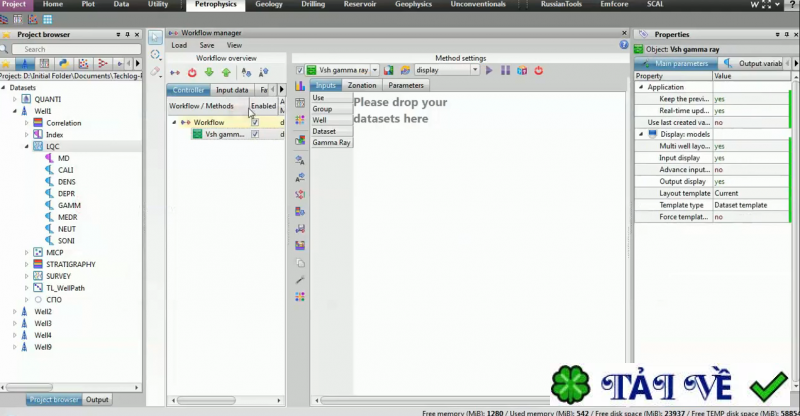
Task: Select the TL_WellPath dataset
Action: pyautogui.click(x=65, y=288)
